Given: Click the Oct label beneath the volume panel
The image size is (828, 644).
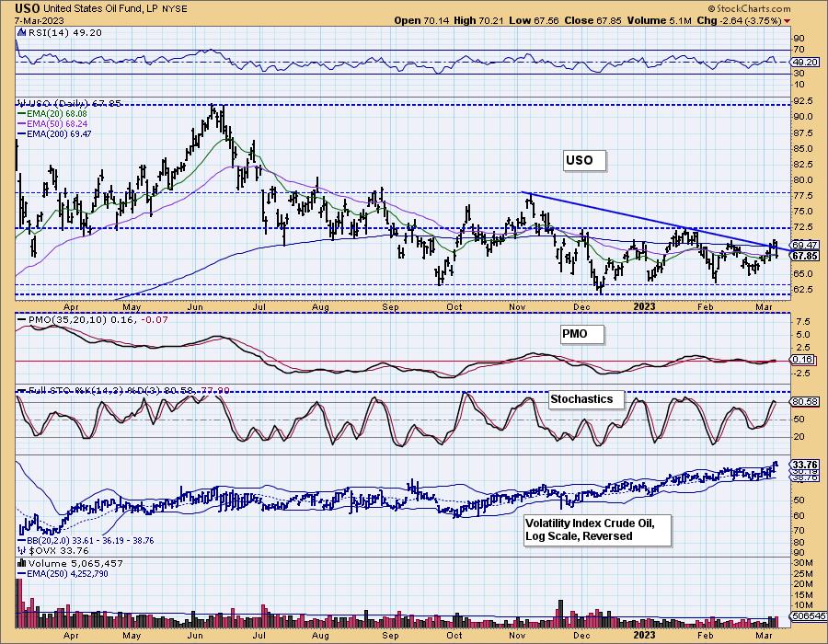Looking at the screenshot, I should click(454, 635).
